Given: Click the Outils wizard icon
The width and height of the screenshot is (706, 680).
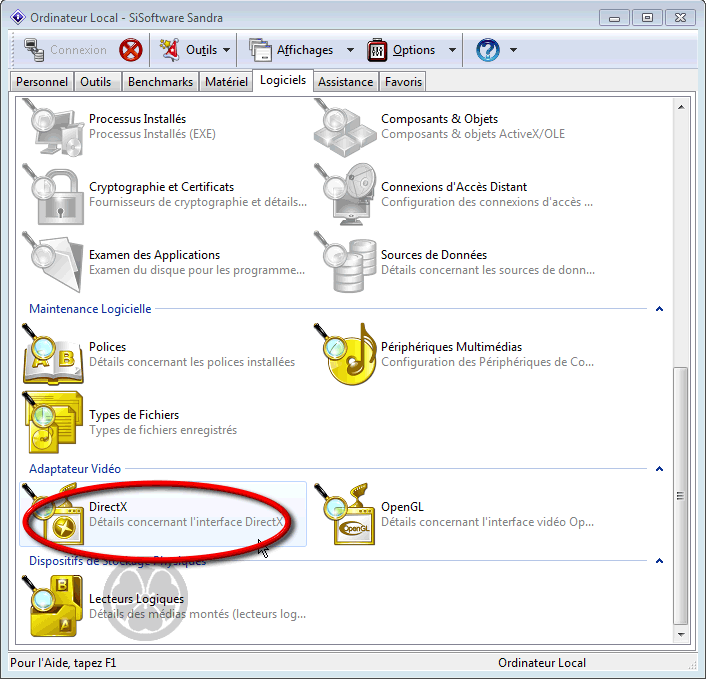Looking at the screenshot, I should pyautogui.click(x=170, y=50).
